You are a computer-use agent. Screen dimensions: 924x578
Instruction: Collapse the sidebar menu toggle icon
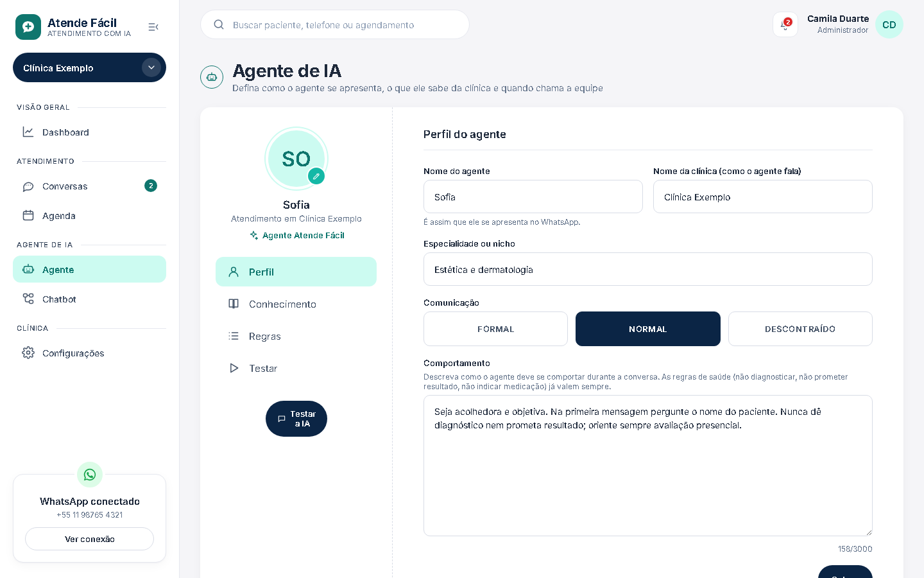(x=153, y=27)
